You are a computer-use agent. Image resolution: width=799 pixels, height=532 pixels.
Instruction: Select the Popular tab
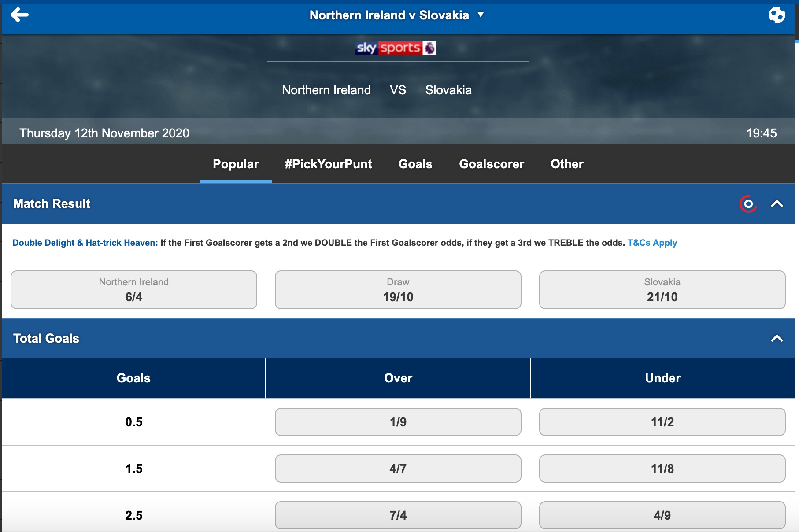coord(236,164)
